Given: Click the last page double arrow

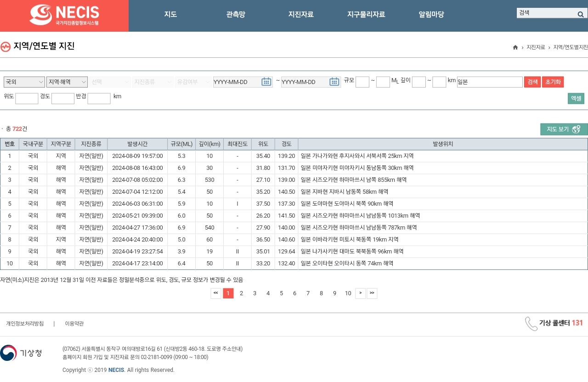Looking at the screenshot, I should [372, 293].
